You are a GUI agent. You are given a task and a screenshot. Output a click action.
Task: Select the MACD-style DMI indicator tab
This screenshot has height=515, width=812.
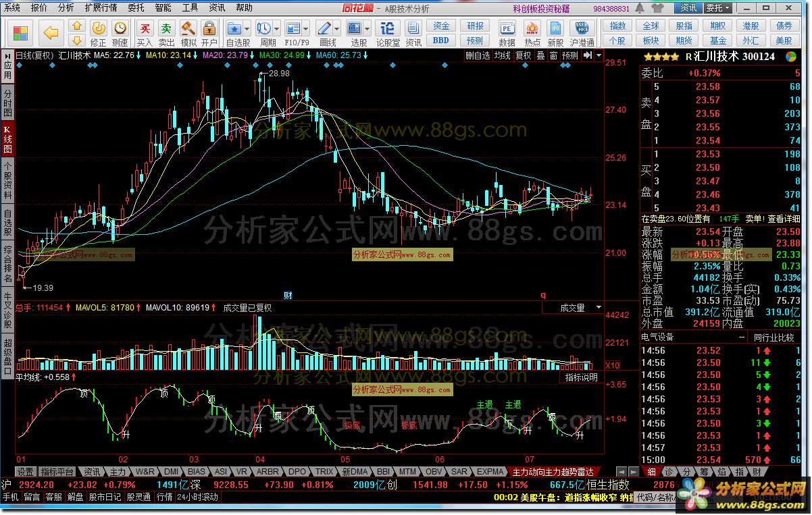tap(172, 471)
